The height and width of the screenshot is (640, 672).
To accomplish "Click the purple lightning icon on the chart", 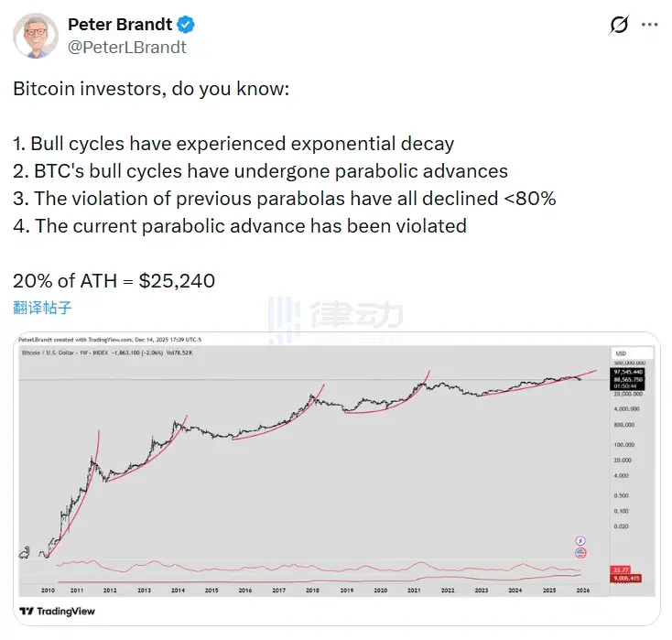I will click(x=579, y=541).
